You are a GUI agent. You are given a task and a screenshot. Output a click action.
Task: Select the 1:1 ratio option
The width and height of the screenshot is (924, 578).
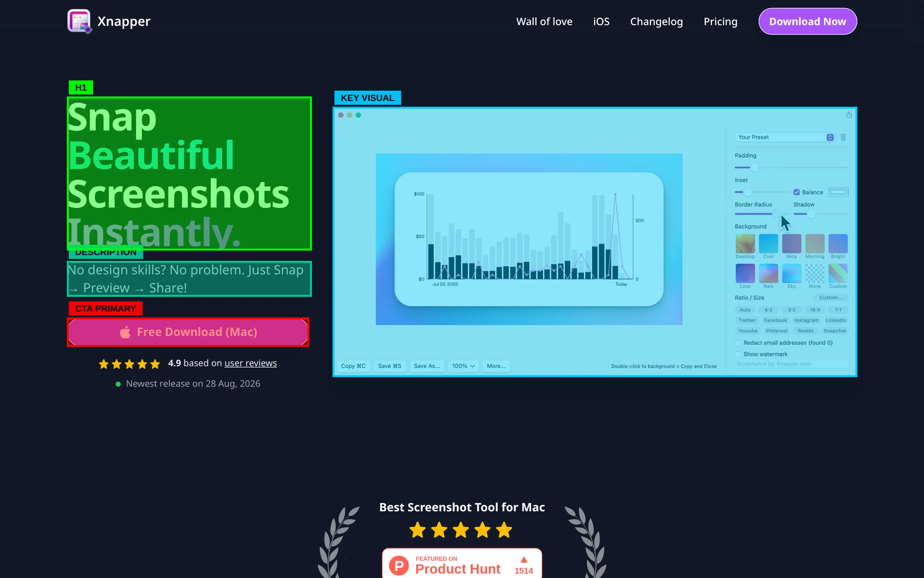(838, 310)
